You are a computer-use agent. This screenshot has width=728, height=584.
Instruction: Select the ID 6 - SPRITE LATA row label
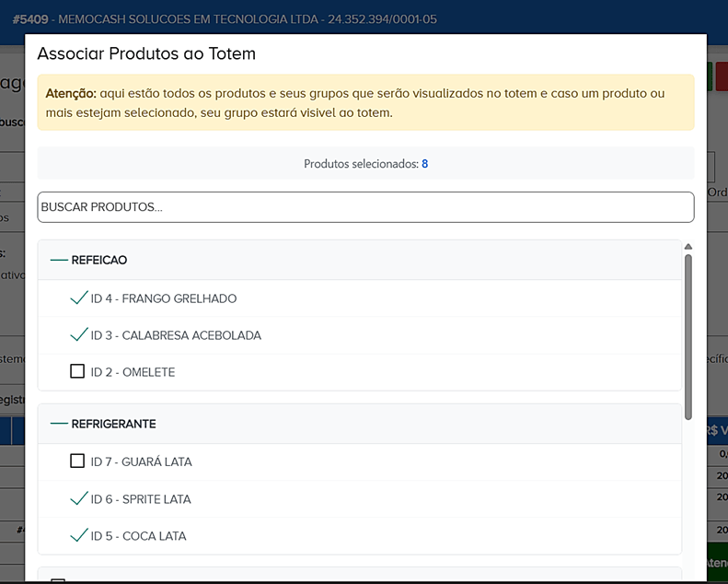[x=141, y=499]
